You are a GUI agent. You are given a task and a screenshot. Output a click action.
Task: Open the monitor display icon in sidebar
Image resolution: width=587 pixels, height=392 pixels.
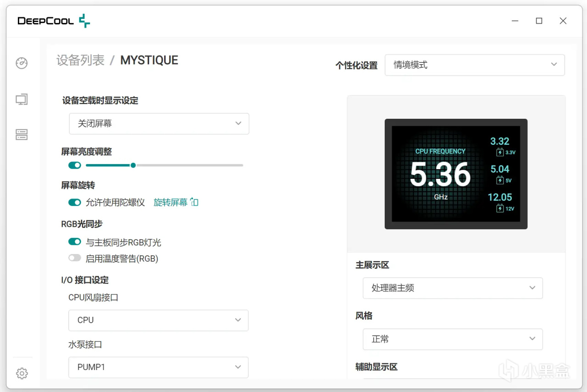[22, 99]
